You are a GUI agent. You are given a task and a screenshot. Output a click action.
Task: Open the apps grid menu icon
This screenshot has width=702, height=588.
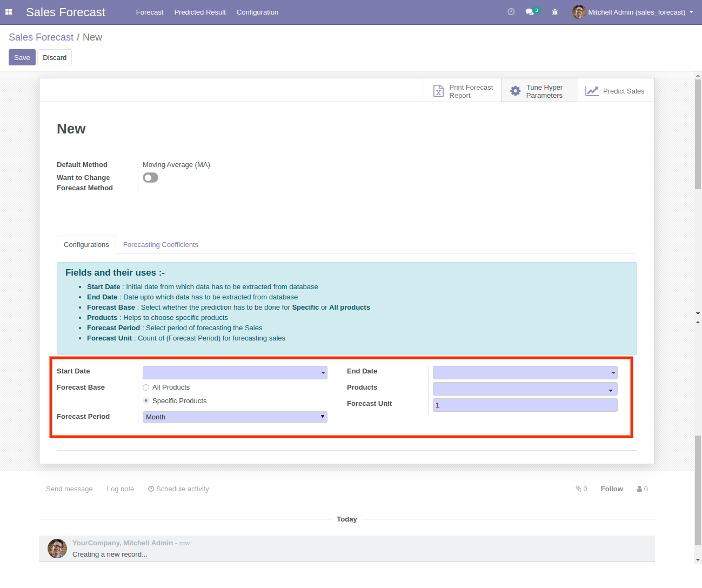[9, 12]
